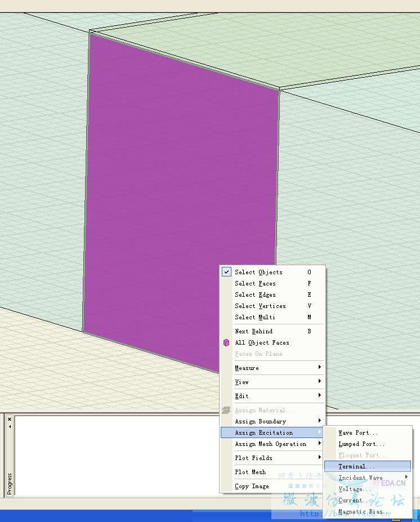Open the Assign Excitation submenu item

click(x=272, y=432)
